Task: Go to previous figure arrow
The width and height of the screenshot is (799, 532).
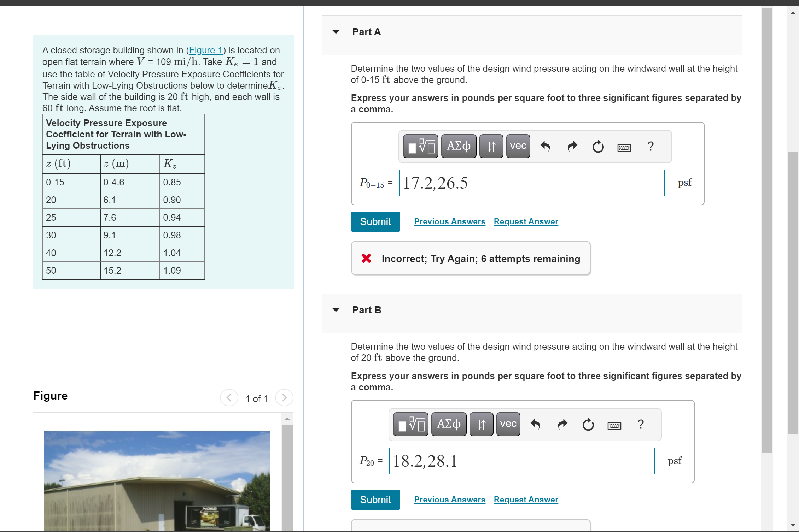Action: pyautogui.click(x=229, y=398)
